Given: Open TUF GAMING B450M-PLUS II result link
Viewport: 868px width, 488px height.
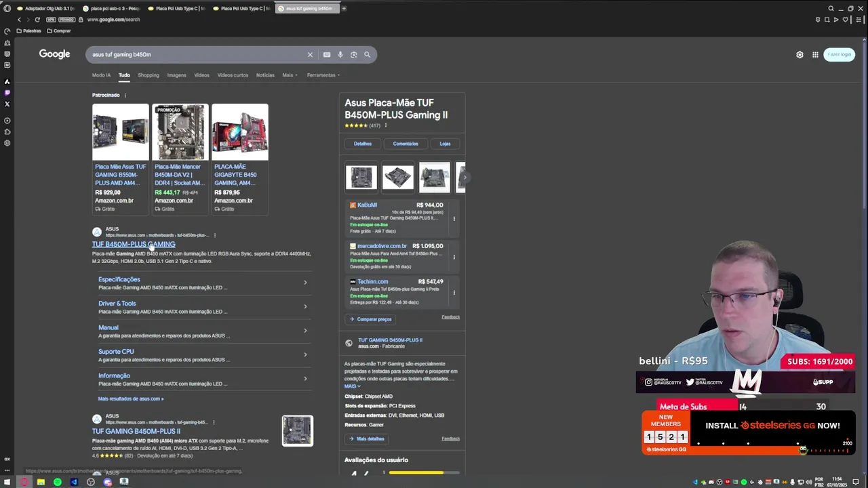Looking at the screenshot, I should tap(136, 431).
